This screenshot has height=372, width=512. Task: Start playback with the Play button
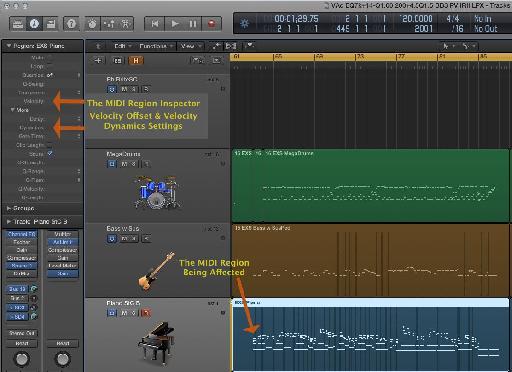174,24
